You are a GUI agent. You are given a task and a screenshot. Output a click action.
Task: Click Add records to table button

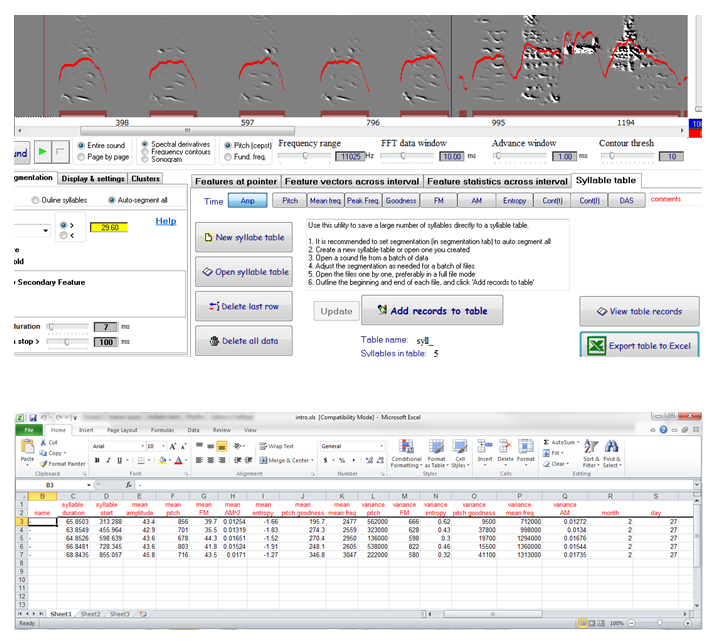tap(435, 311)
